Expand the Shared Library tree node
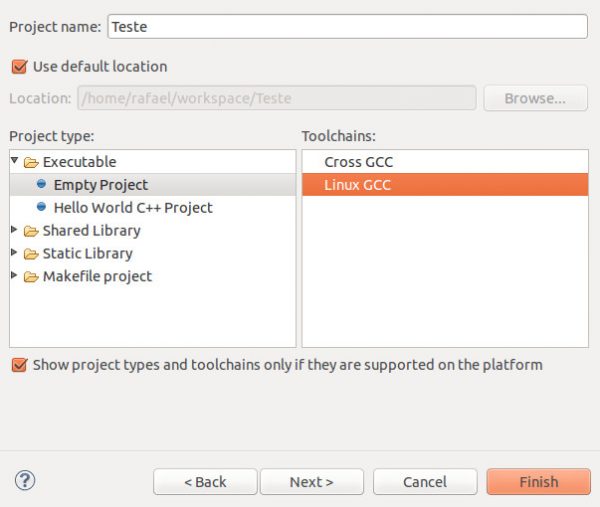600x507 pixels. click(15, 231)
